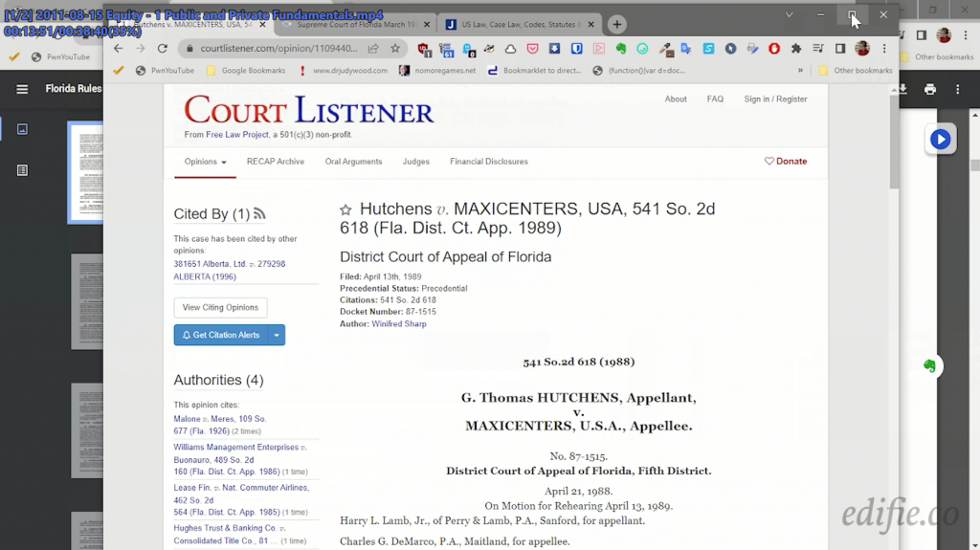Show hidden bookmarks with the double chevron
980x550 pixels.
pyautogui.click(x=800, y=71)
